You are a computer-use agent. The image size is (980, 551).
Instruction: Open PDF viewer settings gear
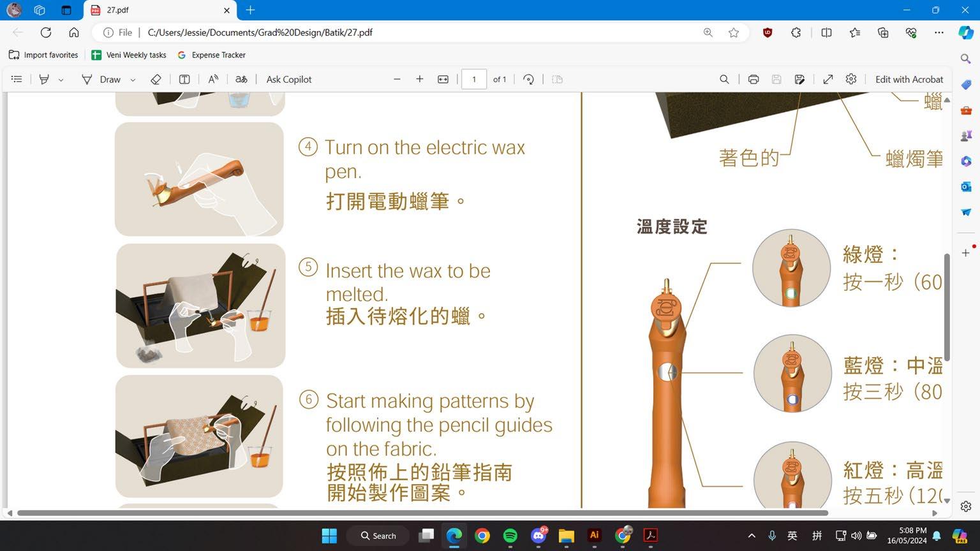[851, 79]
